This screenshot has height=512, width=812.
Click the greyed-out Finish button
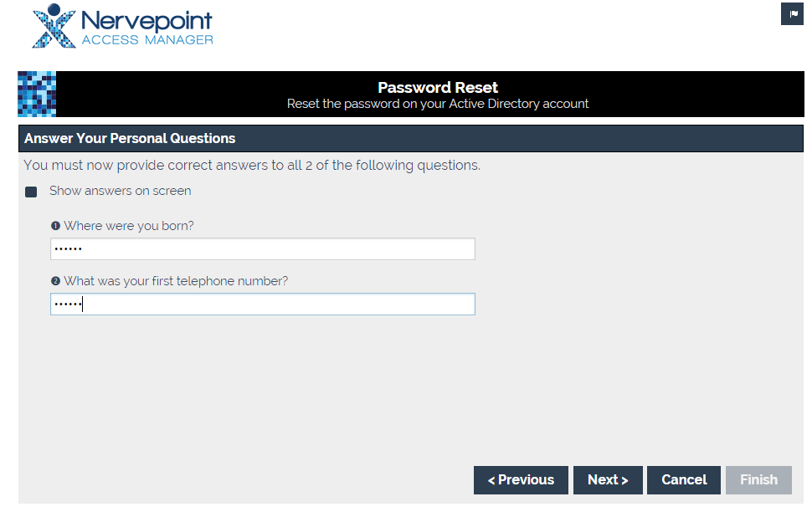758,480
